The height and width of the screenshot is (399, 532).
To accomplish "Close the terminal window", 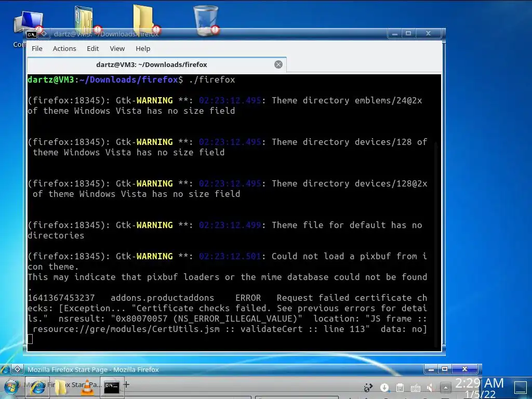I will [428, 33].
